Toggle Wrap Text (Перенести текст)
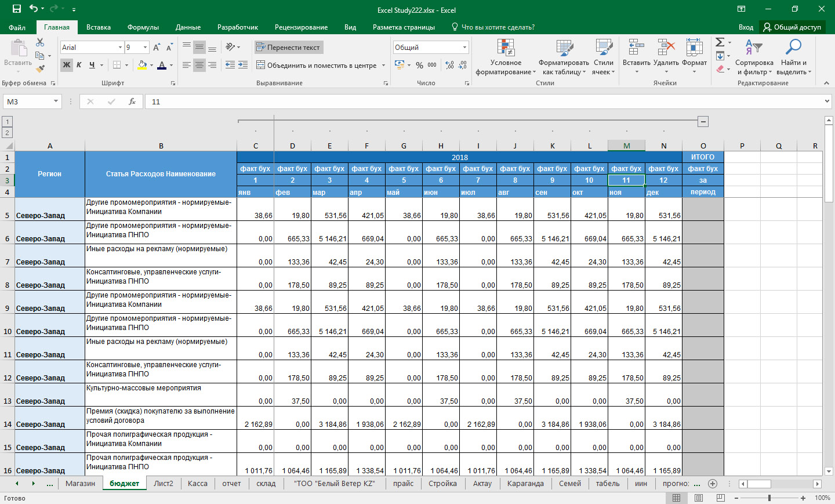The width and height of the screenshot is (835, 504). pos(289,48)
